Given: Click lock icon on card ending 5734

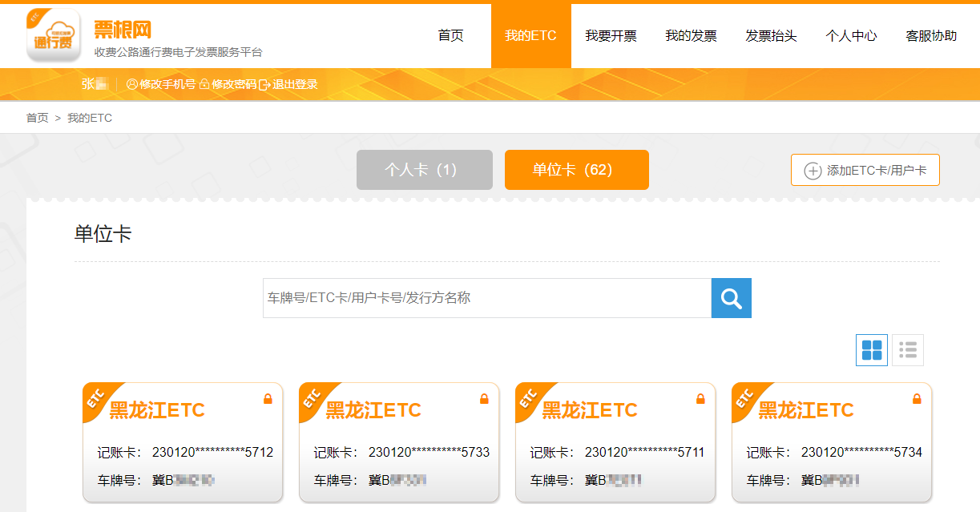Looking at the screenshot, I should (917, 398).
